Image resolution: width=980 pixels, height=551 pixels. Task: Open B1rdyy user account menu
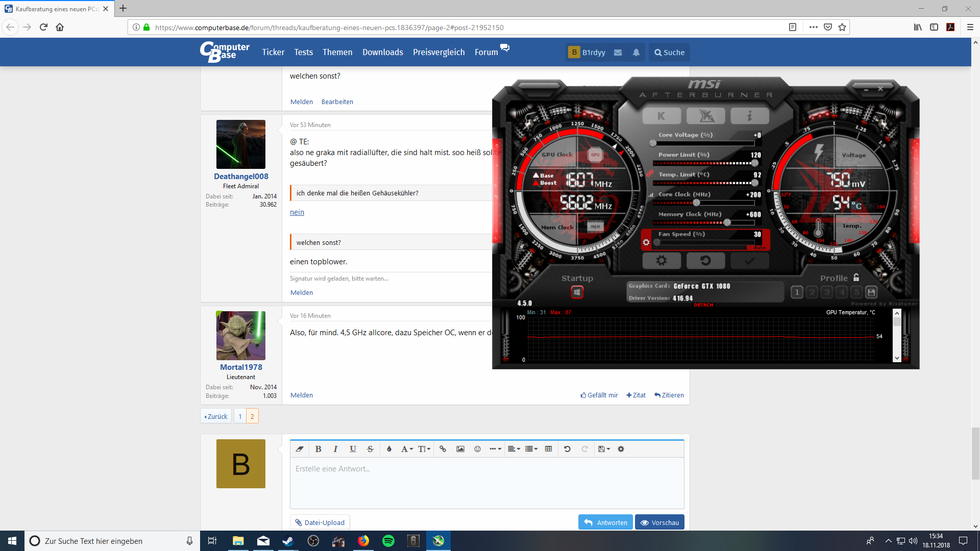[x=587, y=53]
